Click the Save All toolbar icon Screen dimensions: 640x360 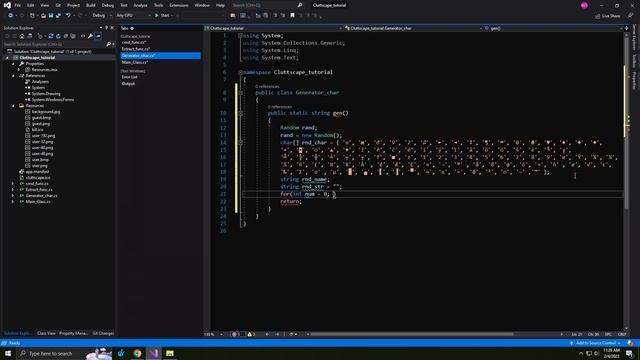[58, 16]
